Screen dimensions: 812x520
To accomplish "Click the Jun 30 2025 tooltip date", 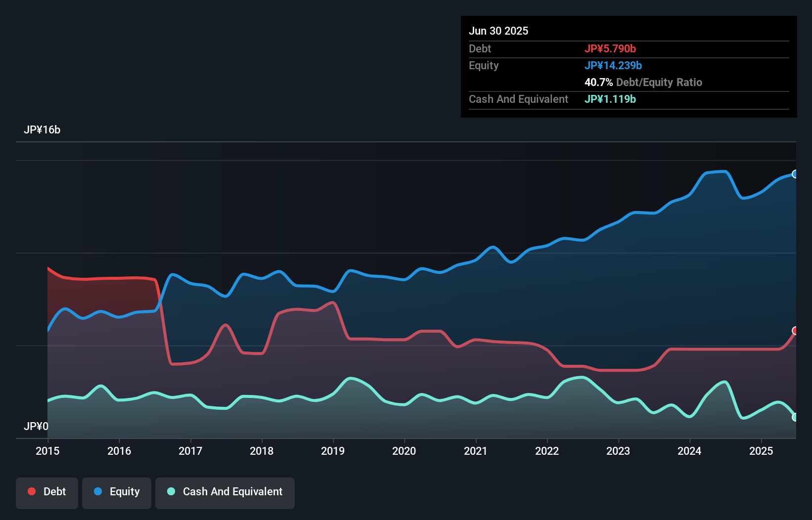I will pos(498,31).
